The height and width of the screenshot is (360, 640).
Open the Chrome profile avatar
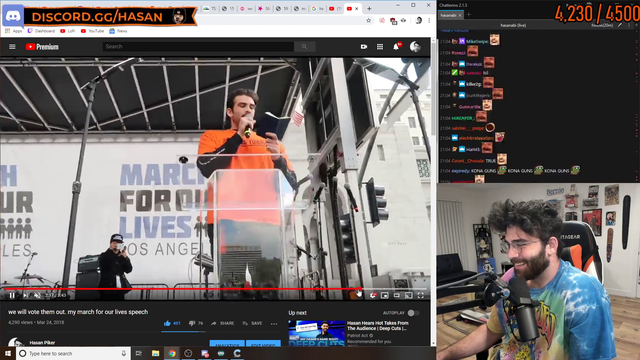tap(418, 20)
